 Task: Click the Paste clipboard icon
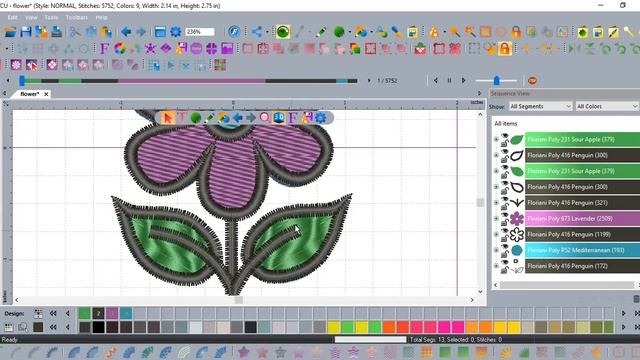click(x=106, y=32)
